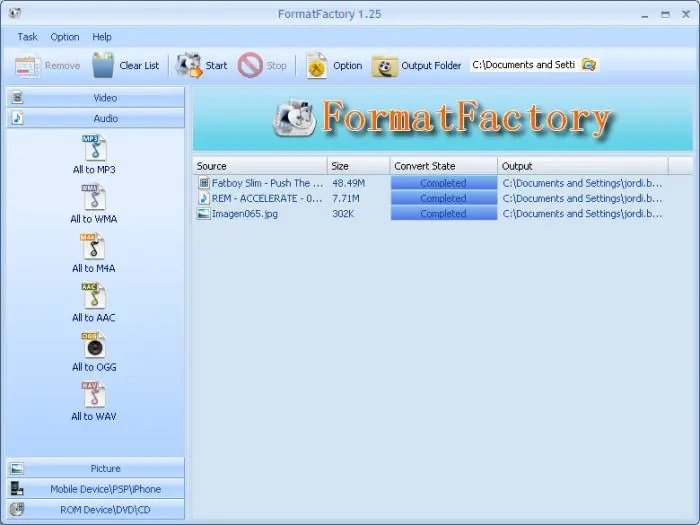Viewport: 700px width, 525px height.
Task: Click the Output Folder label
Action: [x=431, y=66]
